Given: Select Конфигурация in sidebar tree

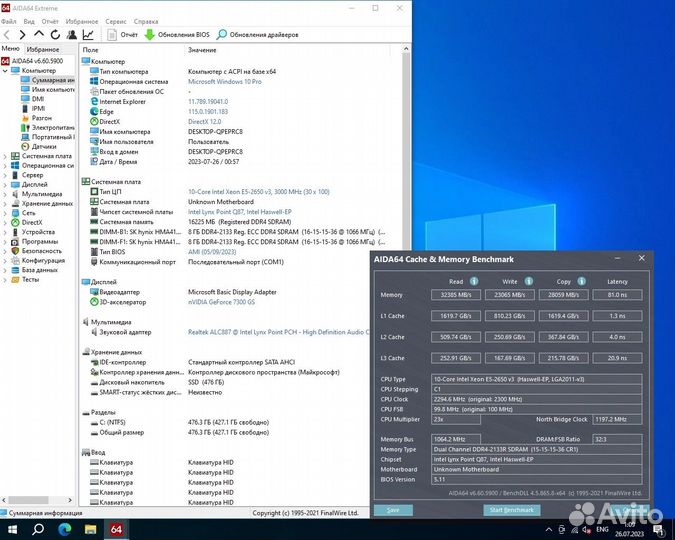Looking at the screenshot, I should pos(43,261).
